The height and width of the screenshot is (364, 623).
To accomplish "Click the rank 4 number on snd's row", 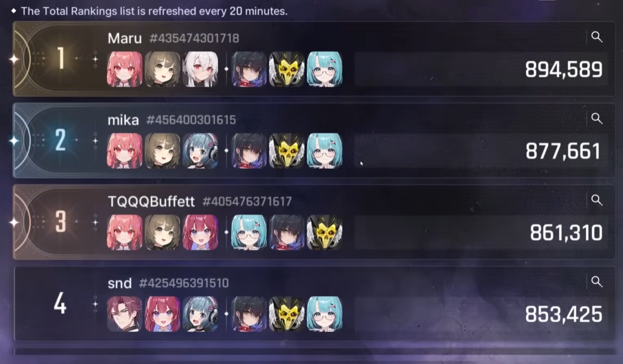I will 60,304.
